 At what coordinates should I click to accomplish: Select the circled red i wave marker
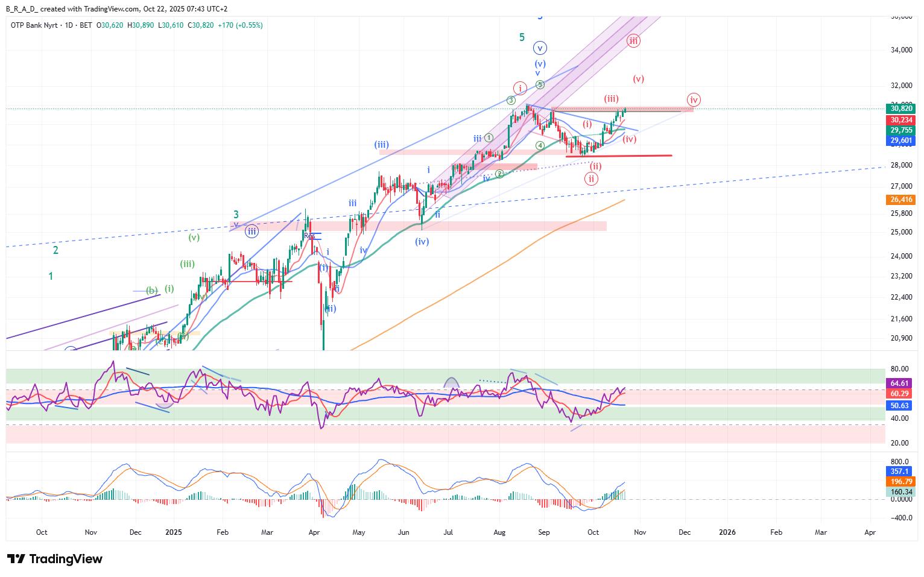point(520,87)
